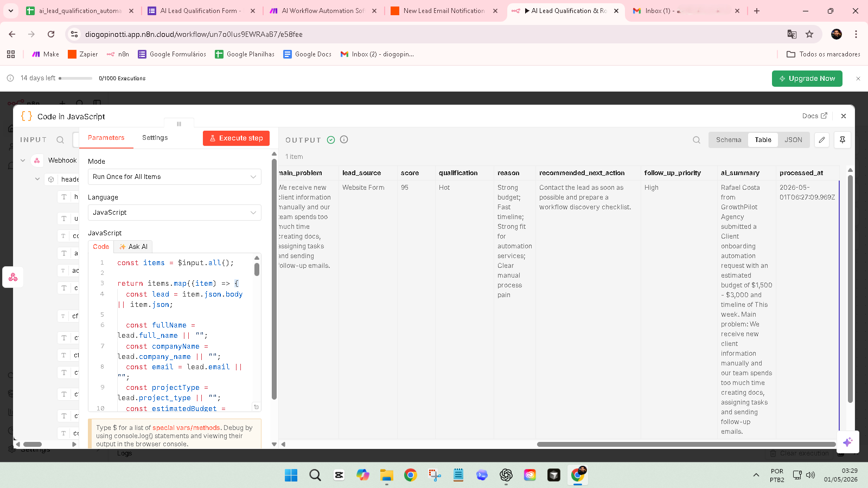This screenshot has width=868, height=488.
Task: Go back in browser history
Action: (12, 34)
